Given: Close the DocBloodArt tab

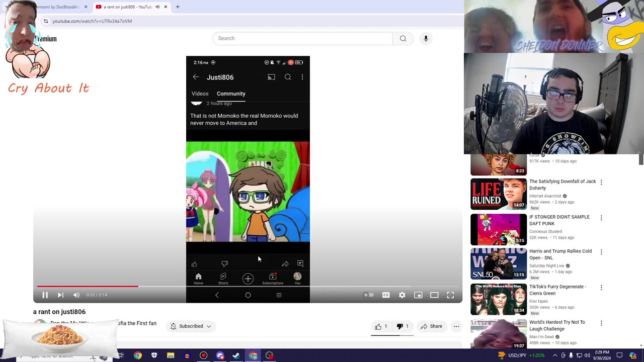Looking at the screenshot, I should click(x=86, y=7).
